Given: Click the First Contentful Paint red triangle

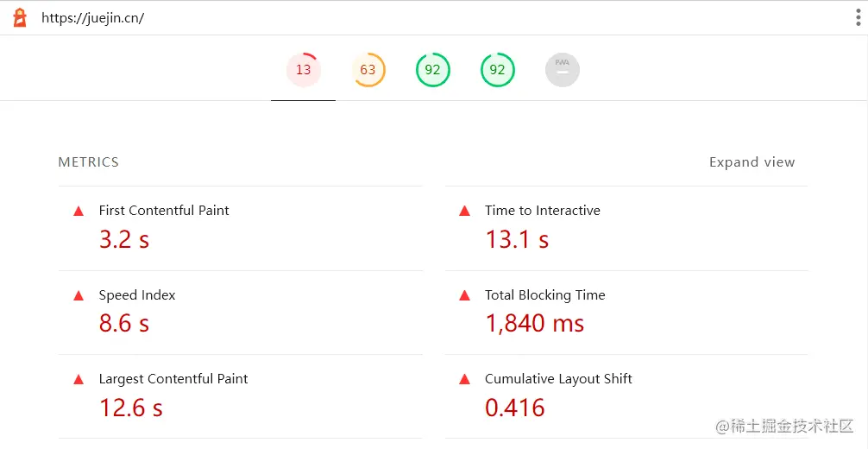Looking at the screenshot, I should 79,211.
